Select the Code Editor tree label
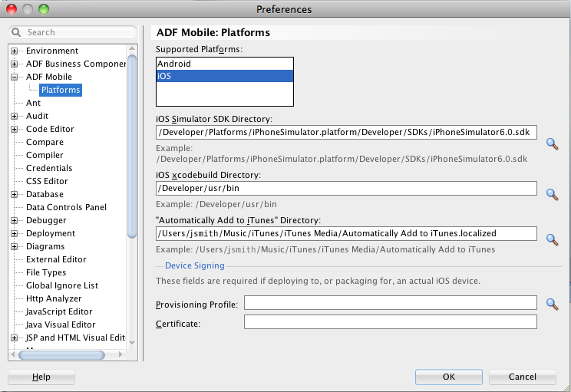This screenshot has width=571, height=392. (x=50, y=129)
